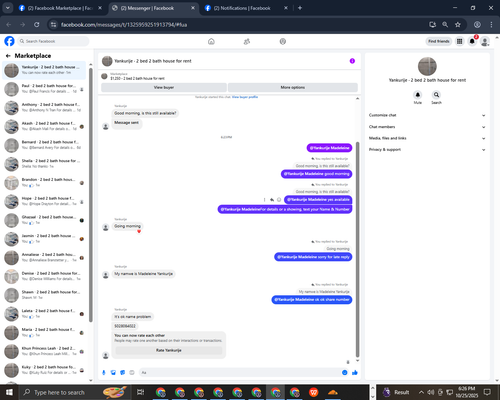Expand the Privacy & support section
Image resolution: width=500 pixels, height=400 pixels.
coord(427,150)
